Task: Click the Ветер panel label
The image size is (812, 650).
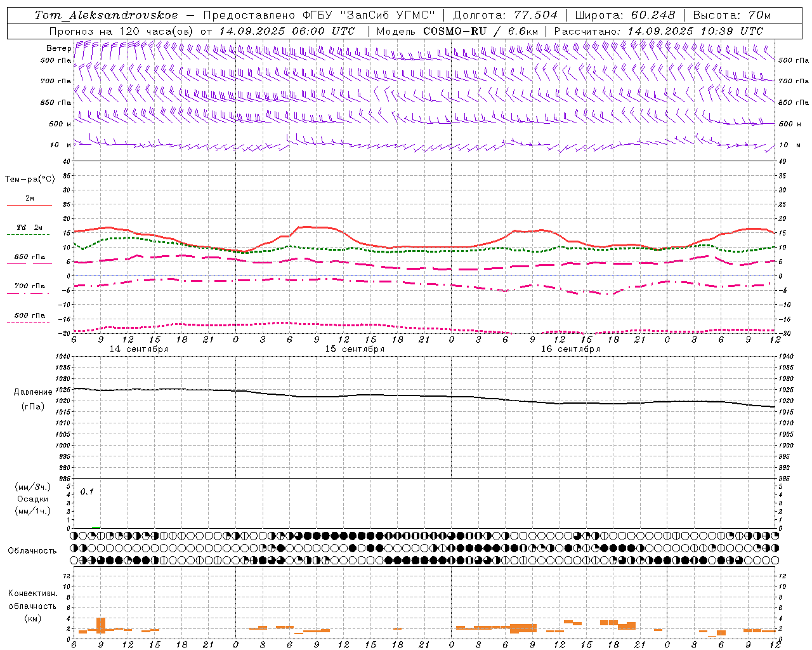Action: point(58,48)
